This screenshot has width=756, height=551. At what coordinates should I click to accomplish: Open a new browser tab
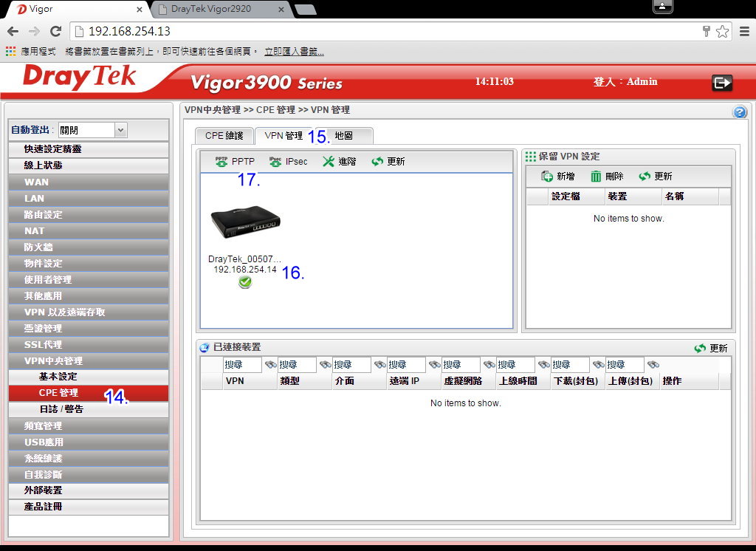[305, 10]
